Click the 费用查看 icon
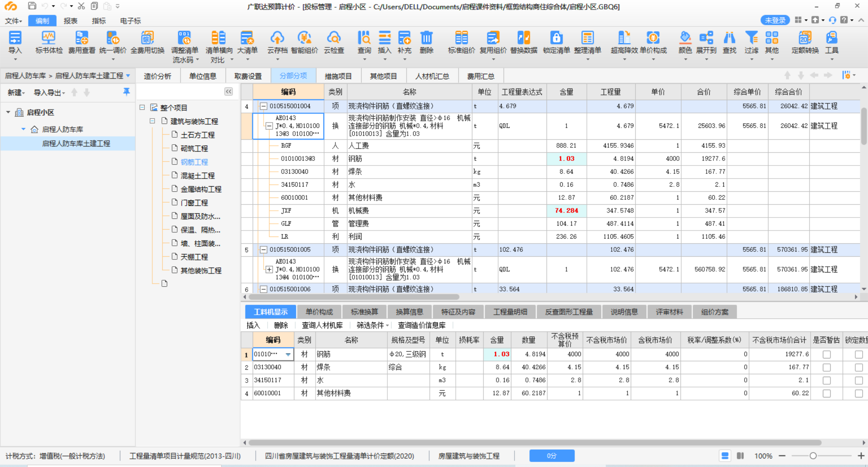The image size is (868, 467). click(82, 38)
